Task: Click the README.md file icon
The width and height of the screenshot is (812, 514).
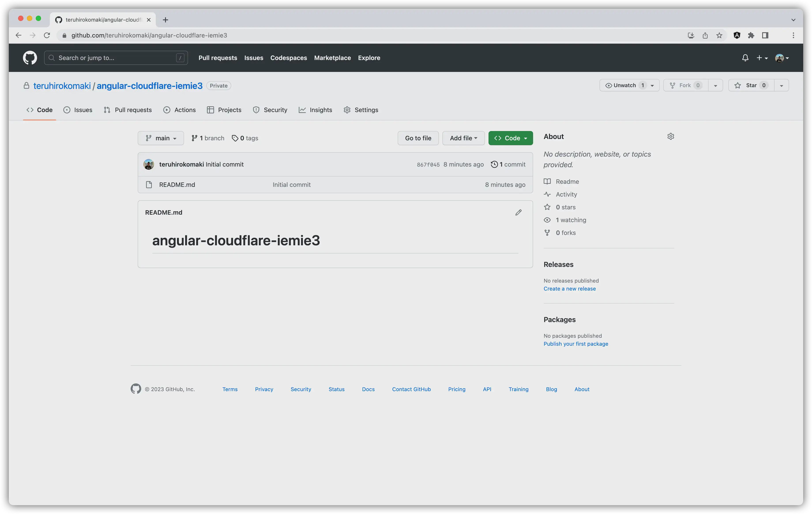Action: 149,184
